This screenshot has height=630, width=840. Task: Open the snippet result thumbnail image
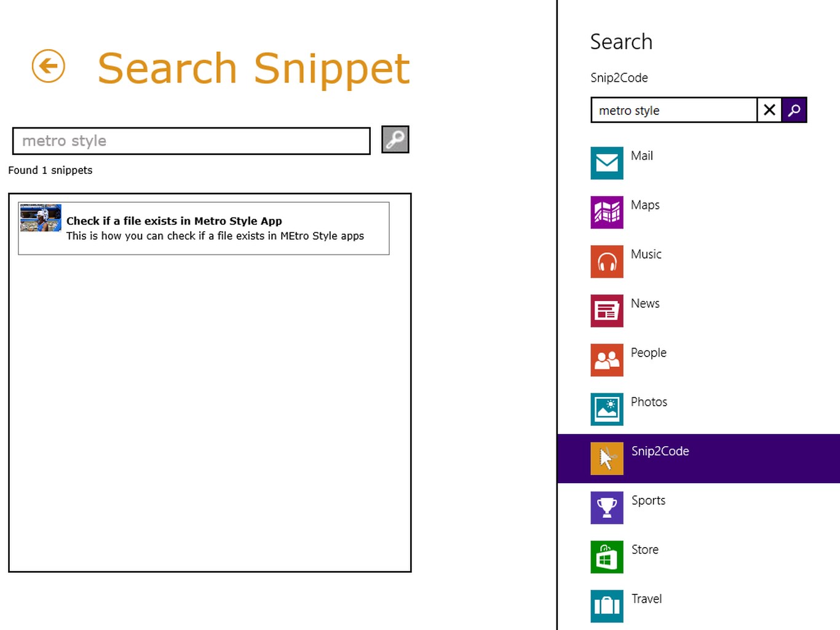(41, 218)
